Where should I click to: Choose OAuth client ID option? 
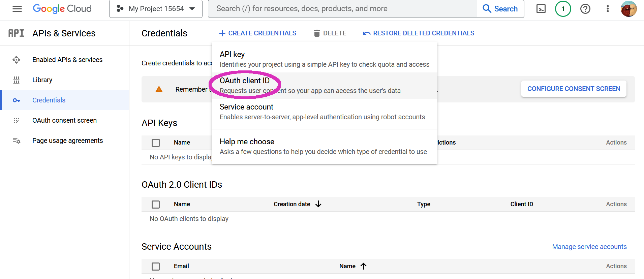tap(325, 85)
